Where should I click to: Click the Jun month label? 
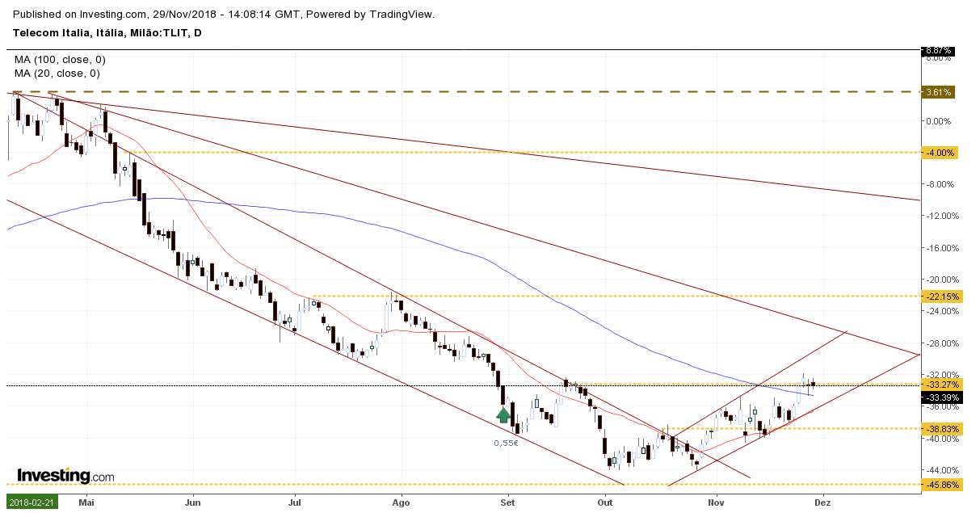193,502
